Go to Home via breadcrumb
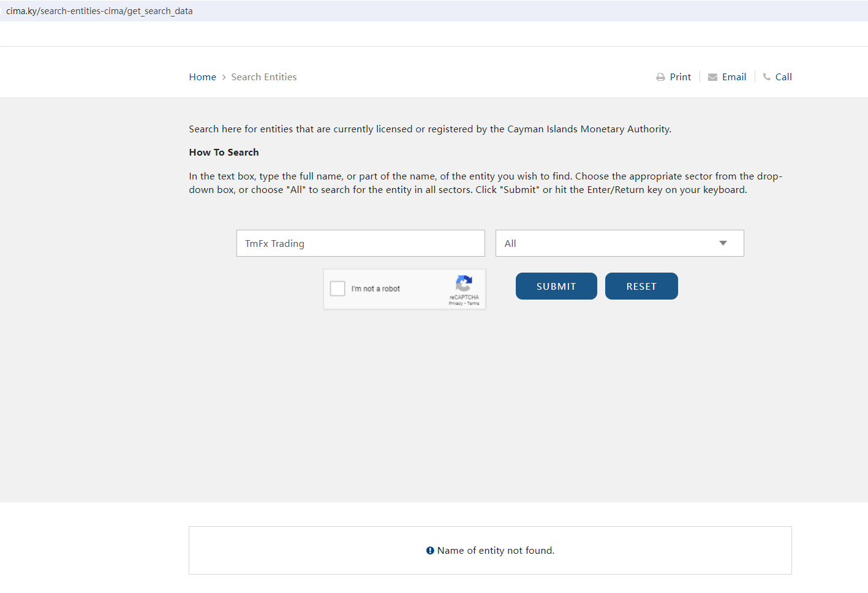 click(x=202, y=77)
